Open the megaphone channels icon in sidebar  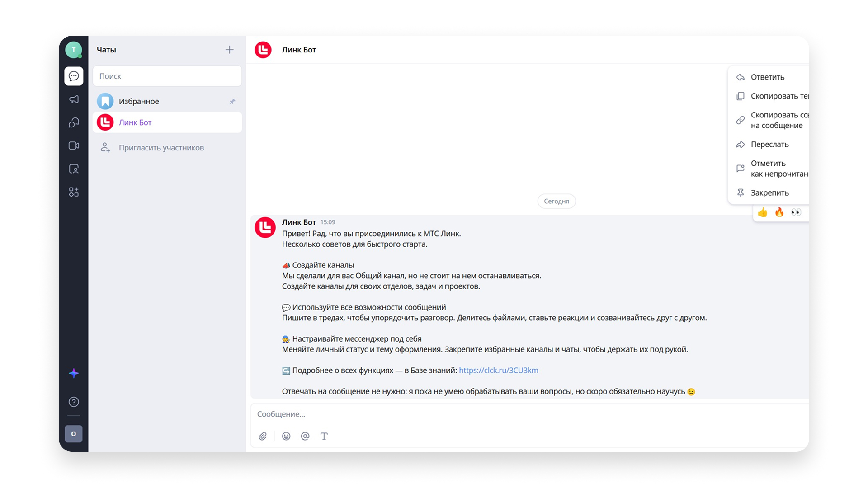tap(74, 99)
